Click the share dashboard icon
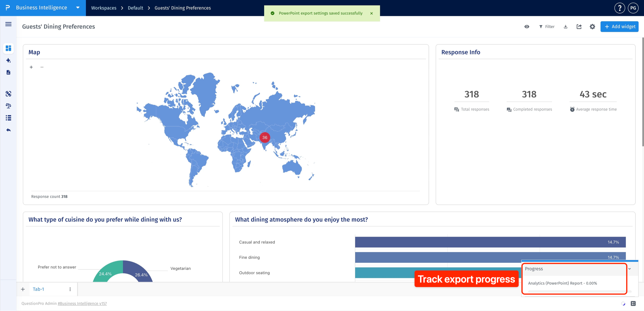This screenshot has width=644, height=311. (579, 27)
